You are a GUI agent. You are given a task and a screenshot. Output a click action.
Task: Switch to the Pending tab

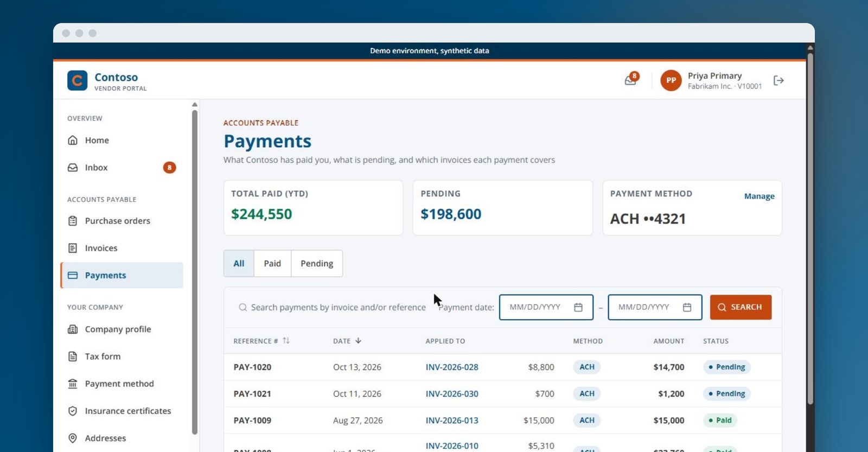pos(317,263)
